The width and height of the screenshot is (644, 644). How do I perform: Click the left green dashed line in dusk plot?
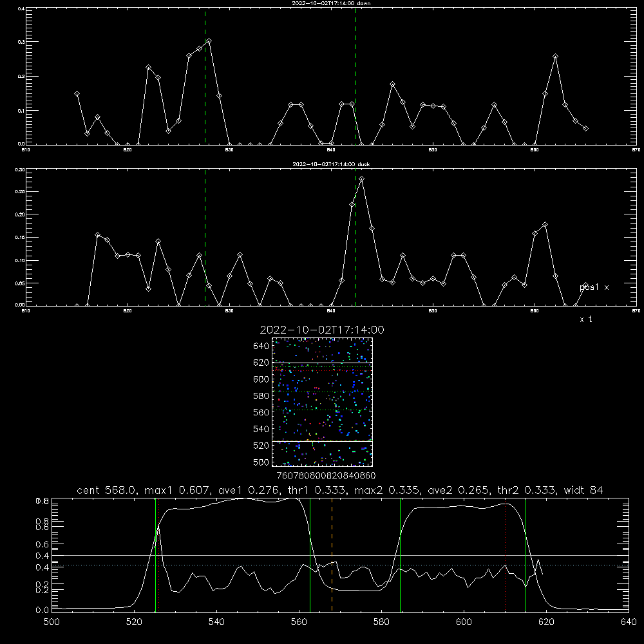pyautogui.click(x=205, y=238)
